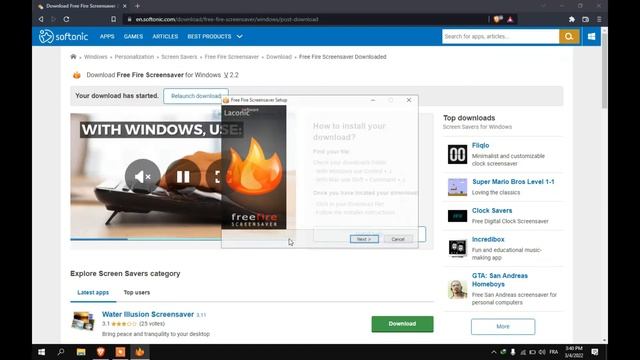Click the video progress bar
This screenshot has width=640, height=360.
pyautogui.click(x=146, y=239)
